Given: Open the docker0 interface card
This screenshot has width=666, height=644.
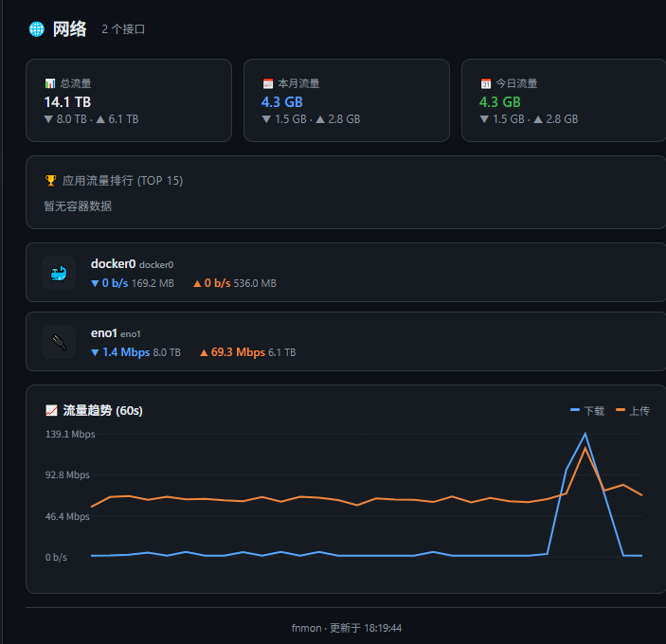Looking at the screenshot, I should point(346,272).
